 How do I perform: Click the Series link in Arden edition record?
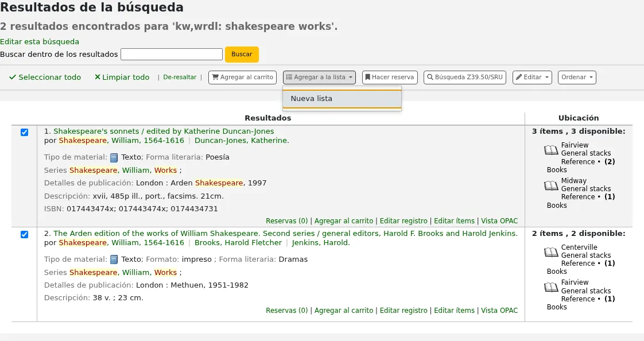click(123, 273)
